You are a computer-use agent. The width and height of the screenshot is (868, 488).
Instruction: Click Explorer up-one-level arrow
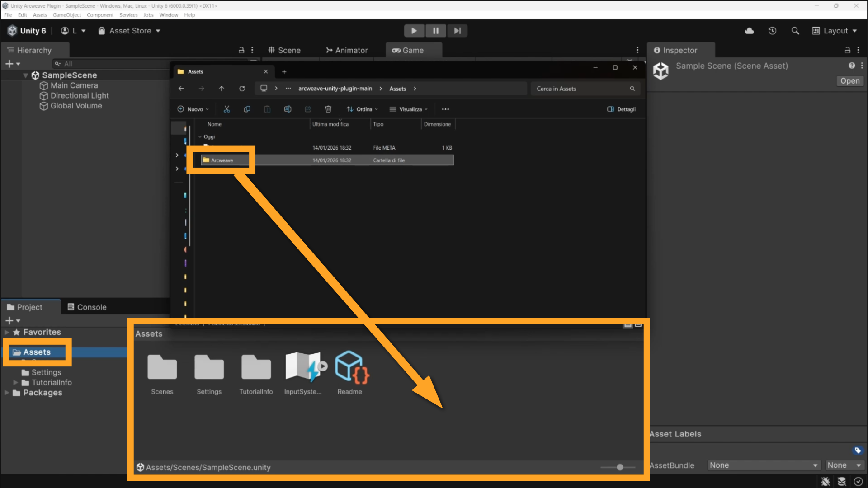[222, 89]
